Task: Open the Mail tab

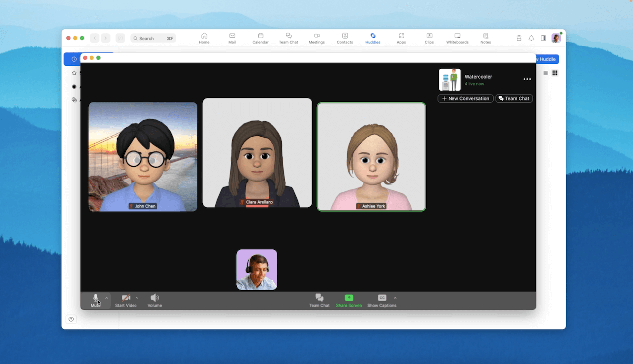Action: click(231, 38)
